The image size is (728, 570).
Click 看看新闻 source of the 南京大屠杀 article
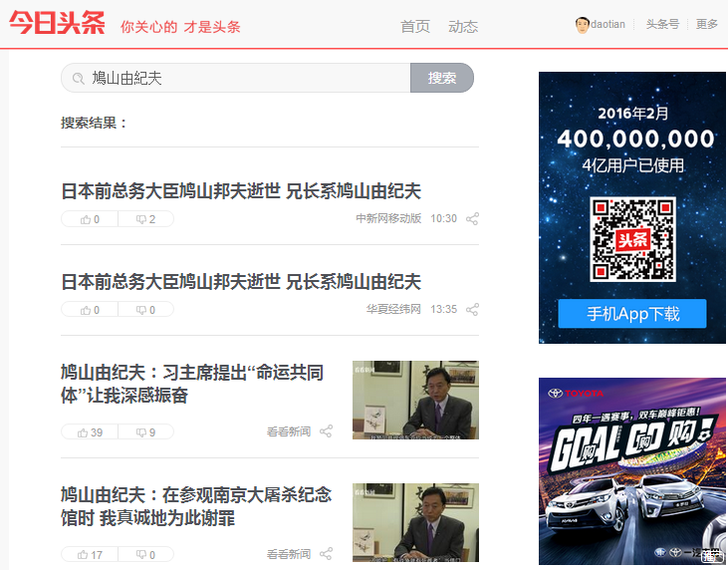pos(289,554)
